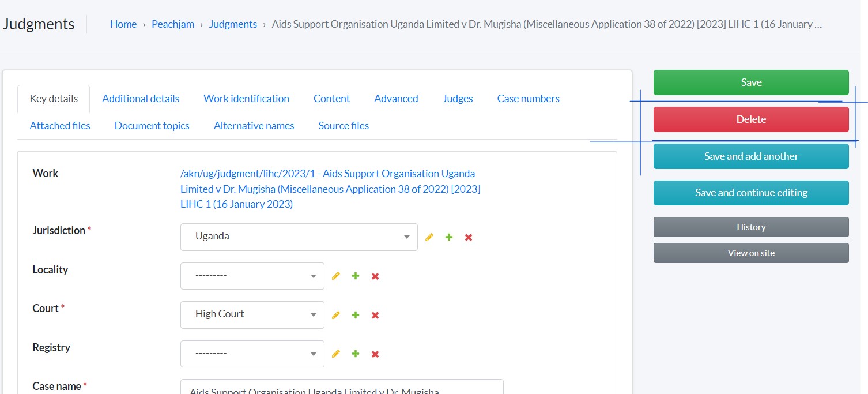The image size is (868, 394).
Task: Add new Locality using green plus
Action: (356, 276)
